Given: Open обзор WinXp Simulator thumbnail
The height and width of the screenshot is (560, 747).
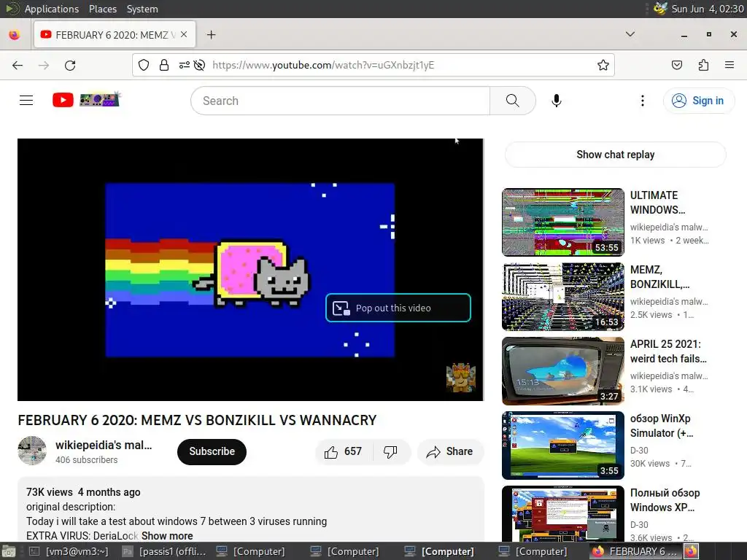Looking at the screenshot, I should tap(563, 446).
